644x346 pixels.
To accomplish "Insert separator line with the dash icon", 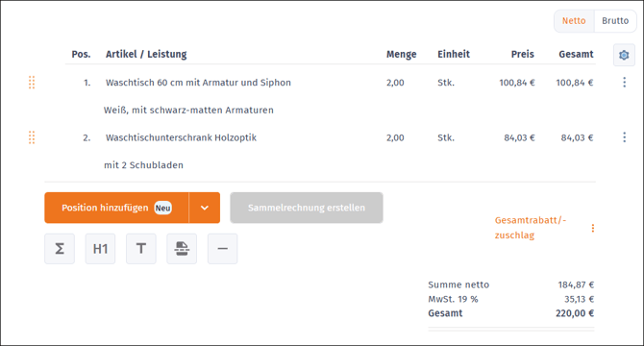I will coord(222,249).
